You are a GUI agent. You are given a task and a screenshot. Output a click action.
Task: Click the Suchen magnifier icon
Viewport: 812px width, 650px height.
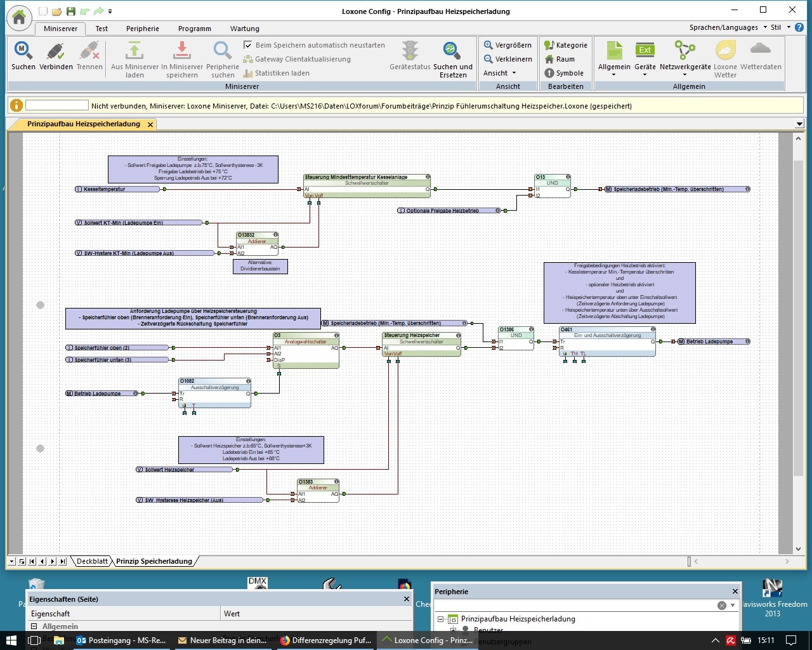click(x=23, y=51)
